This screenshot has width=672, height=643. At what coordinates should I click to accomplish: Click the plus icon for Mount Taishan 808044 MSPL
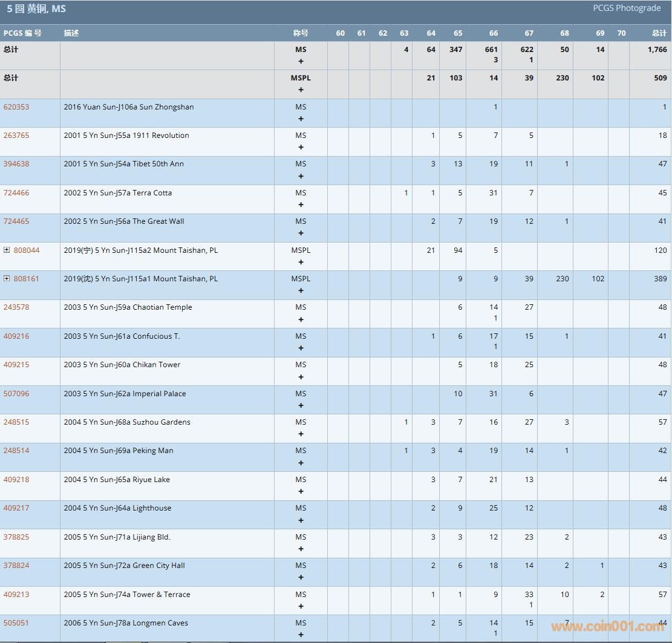[x=301, y=262]
